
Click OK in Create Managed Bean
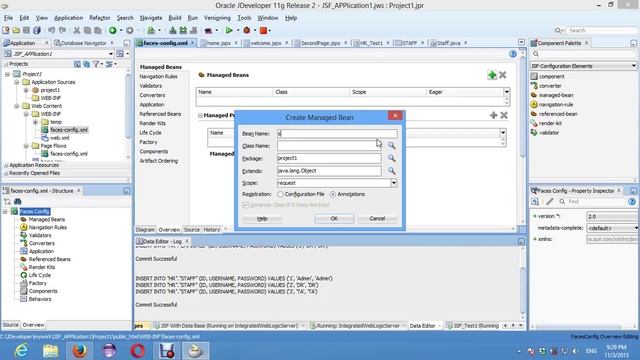point(334,219)
